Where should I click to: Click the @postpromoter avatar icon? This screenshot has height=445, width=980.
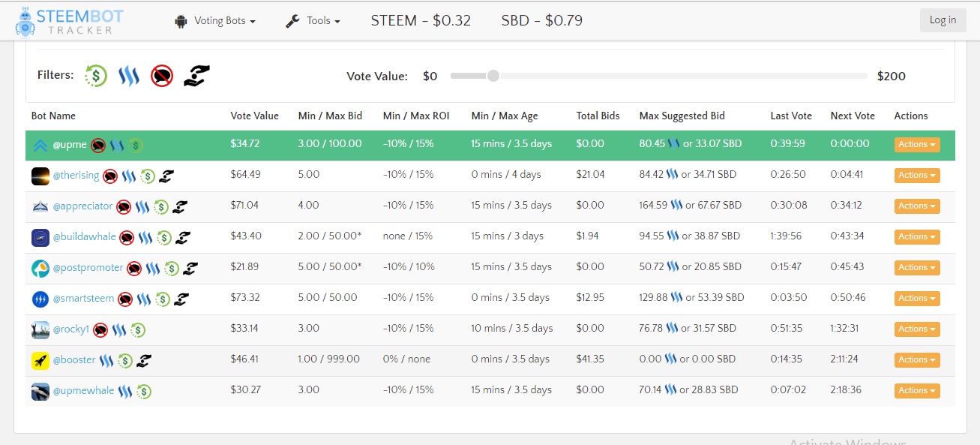(40, 268)
